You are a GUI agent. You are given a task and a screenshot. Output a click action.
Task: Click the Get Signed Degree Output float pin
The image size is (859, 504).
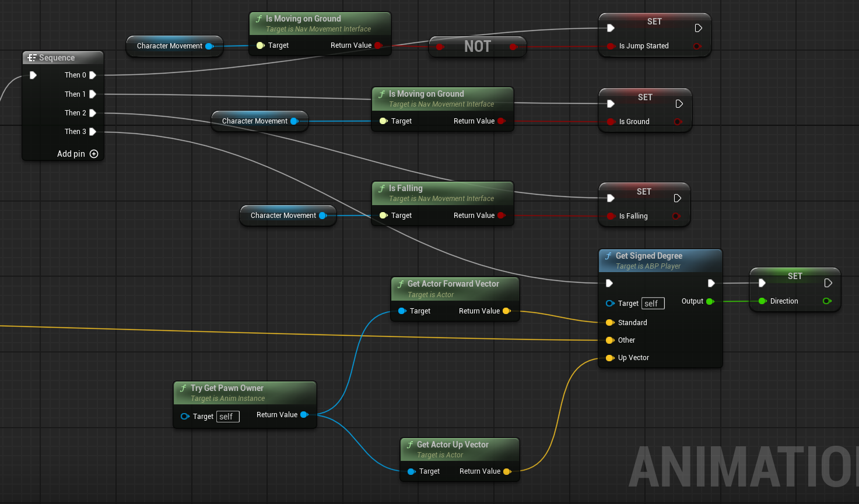point(710,301)
